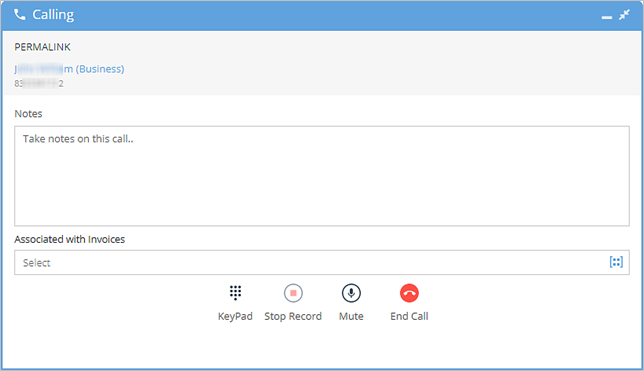644x371 pixels.
Task: Click the Stop Record text label
Action: point(293,316)
